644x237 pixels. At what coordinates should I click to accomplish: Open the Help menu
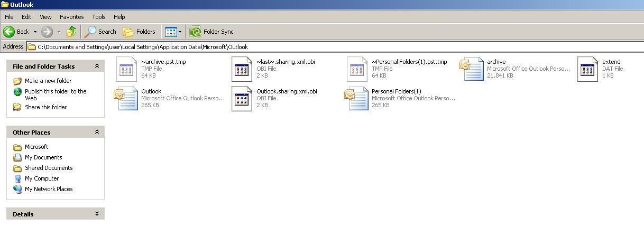119,17
